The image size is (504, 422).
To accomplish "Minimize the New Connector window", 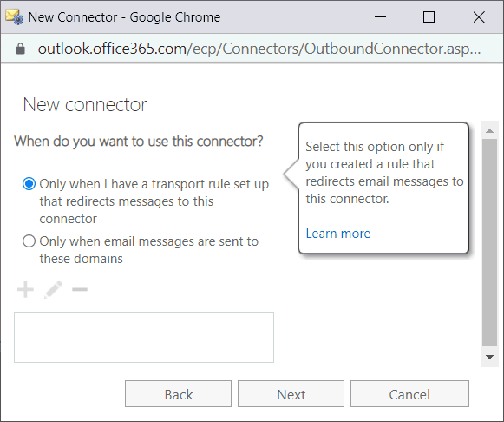I will tap(380, 17).
